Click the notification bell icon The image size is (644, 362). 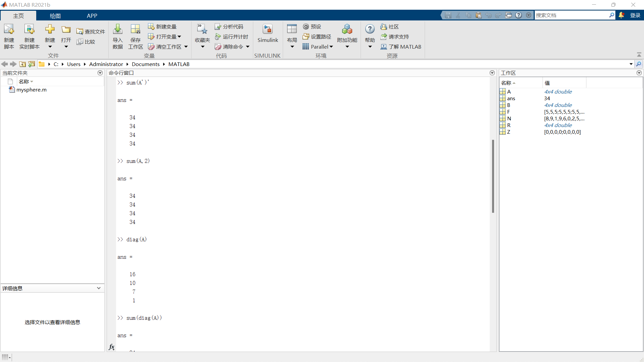pyautogui.click(x=621, y=15)
